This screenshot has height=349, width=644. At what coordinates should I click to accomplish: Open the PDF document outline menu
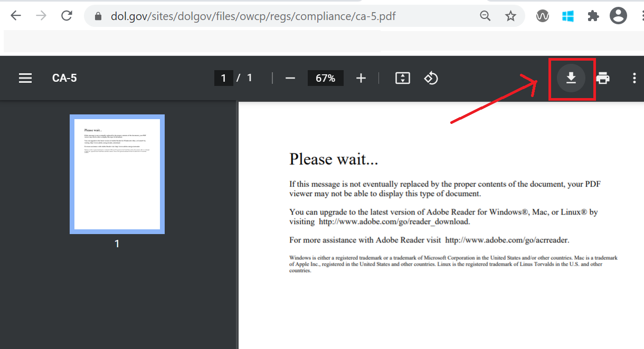[25, 78]
